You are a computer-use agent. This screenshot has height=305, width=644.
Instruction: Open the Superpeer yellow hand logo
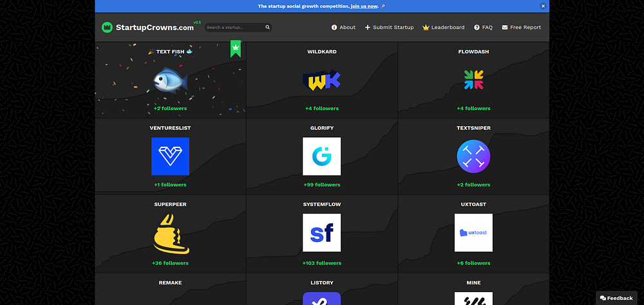[171, 234]
